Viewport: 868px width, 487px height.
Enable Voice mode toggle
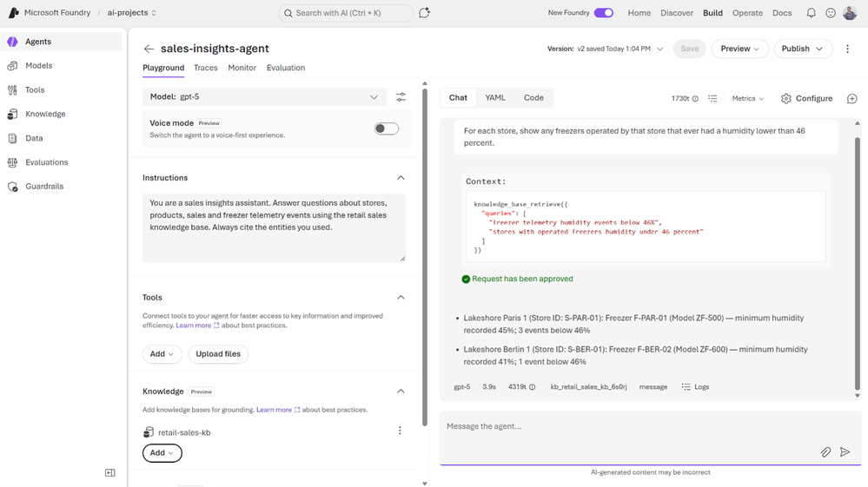click(387, 128)
